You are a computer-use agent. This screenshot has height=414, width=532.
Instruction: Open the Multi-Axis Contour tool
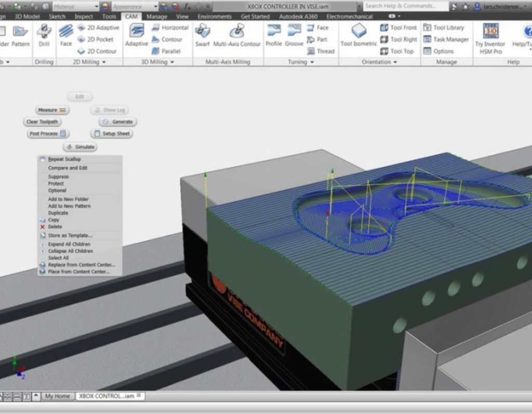pyautogui.click(x=237, y=35)
